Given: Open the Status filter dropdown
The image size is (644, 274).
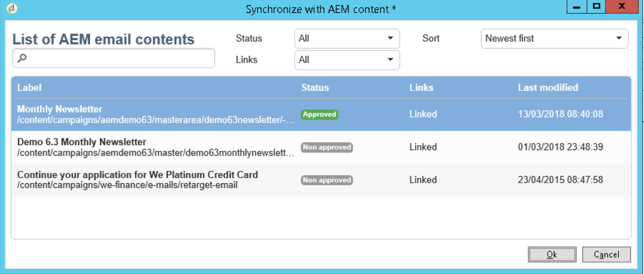Looking at the screenshot, I should [347, 39].
